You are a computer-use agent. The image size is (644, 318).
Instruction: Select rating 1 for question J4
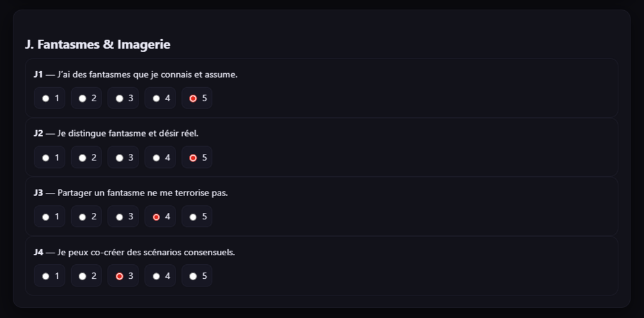click(45, 276)
